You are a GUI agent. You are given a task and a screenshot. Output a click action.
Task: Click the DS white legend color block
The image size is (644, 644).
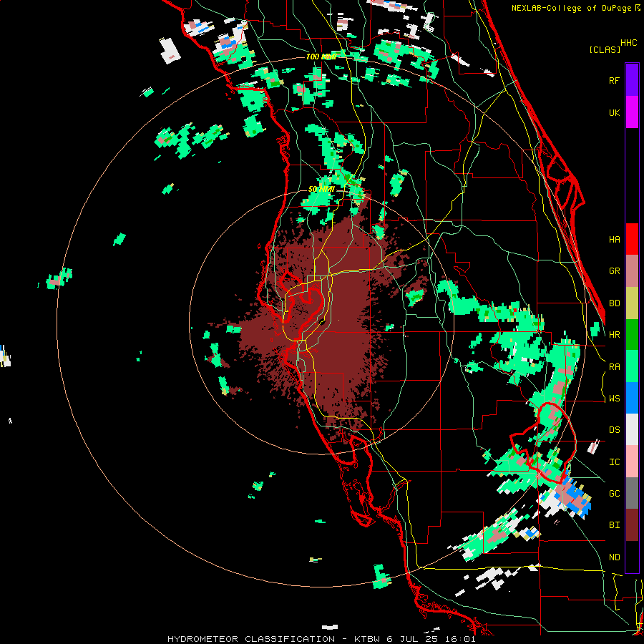(x=632, y=429)
